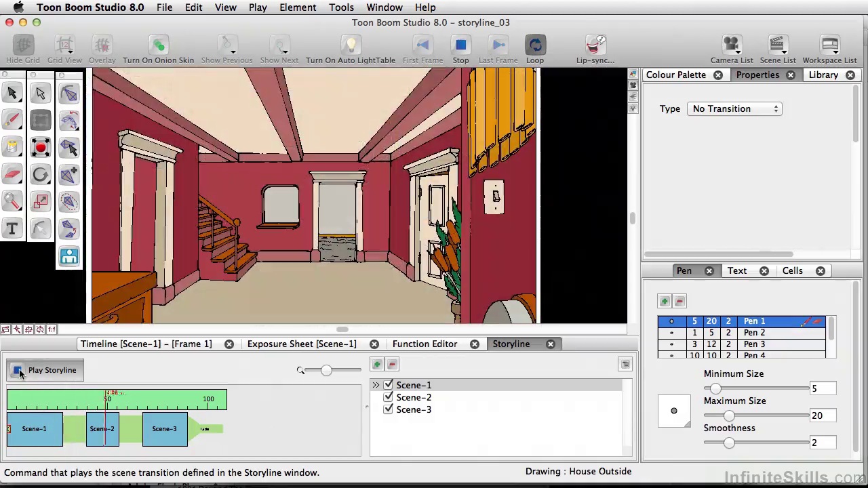Switch to the Function Editor tab
This screenshot has width=868, height=488.
point(425,344)
